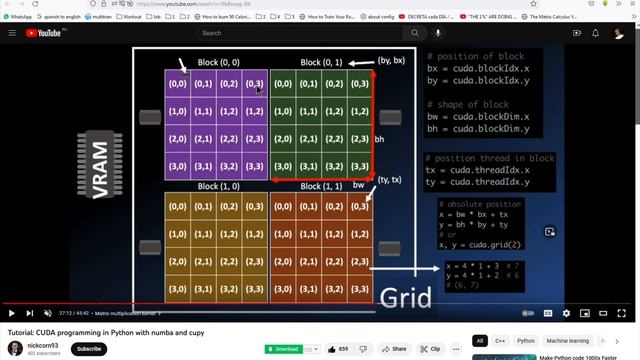This screenshot has width=640, height=360.
Task: Show more filter chips with right chevron
Action: (617, 341)
